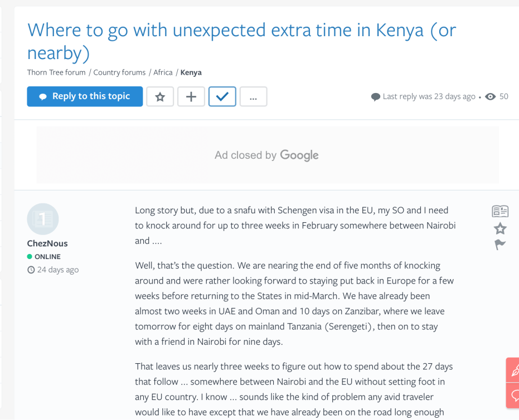Open ChezNous user profile name
Viewport: 519px width, 420px height.
(x=47, y=243)
